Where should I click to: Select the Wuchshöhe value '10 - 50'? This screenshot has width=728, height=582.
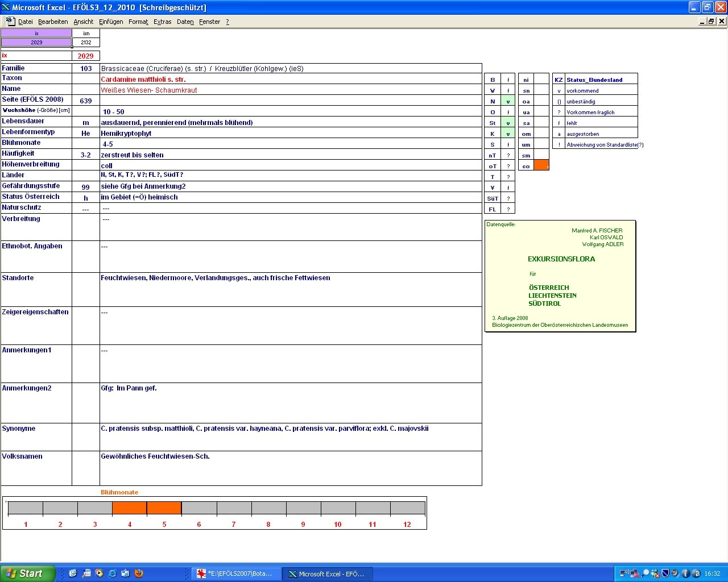pyautogui.click(x=291, y=111)
